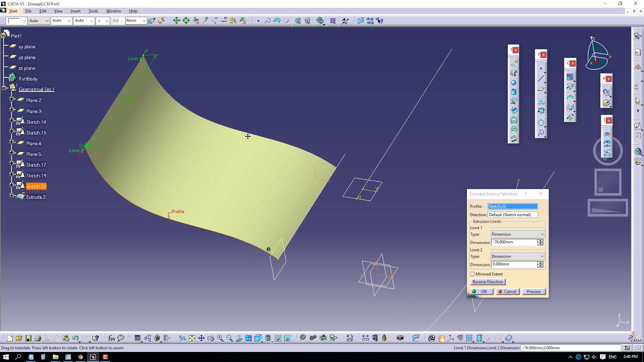
Task: Click the Pan view icon
Action: 201,338
